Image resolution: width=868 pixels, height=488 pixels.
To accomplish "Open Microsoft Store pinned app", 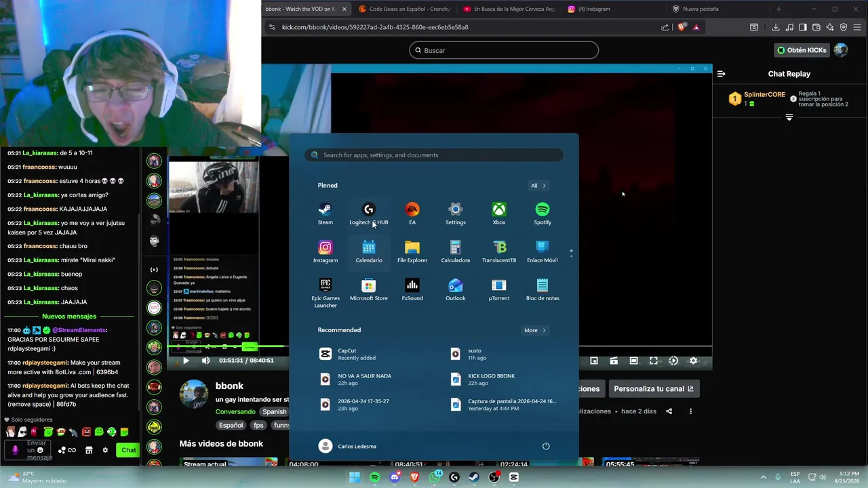I will [x=369, y=289].
